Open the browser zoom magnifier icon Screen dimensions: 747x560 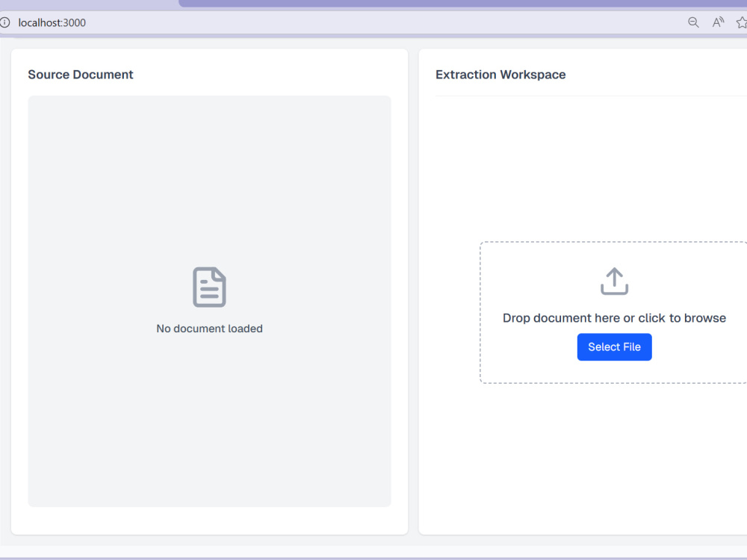click(x=693, y=22)
